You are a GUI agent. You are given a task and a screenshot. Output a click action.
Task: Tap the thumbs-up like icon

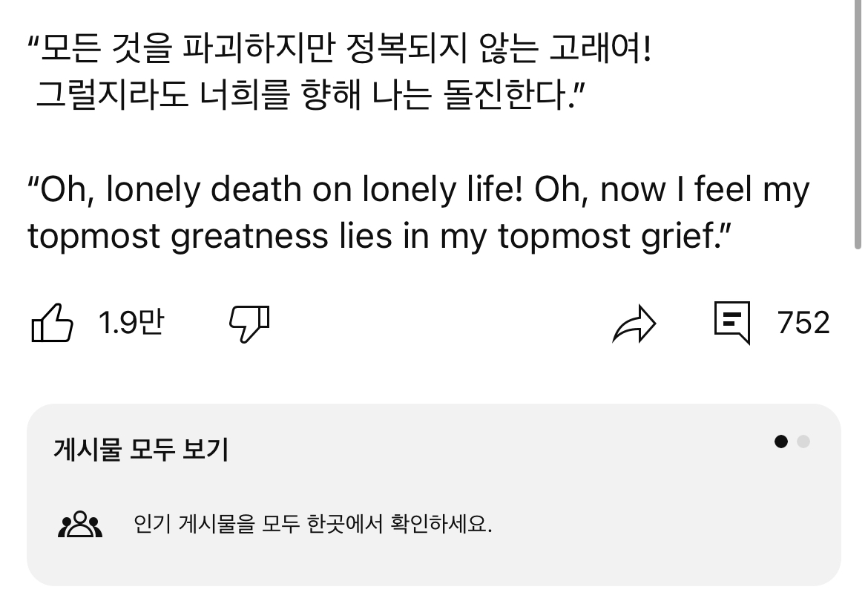(x=52, y=324)
